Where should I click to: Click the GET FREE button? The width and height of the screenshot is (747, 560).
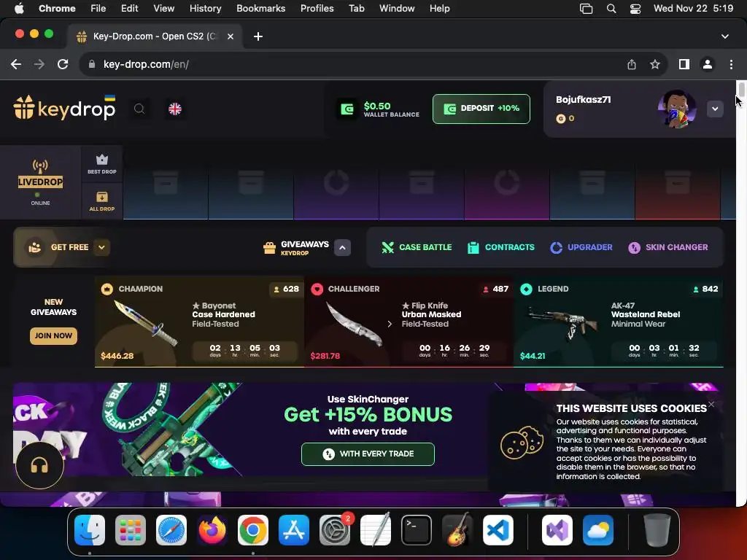pos(61,247)
